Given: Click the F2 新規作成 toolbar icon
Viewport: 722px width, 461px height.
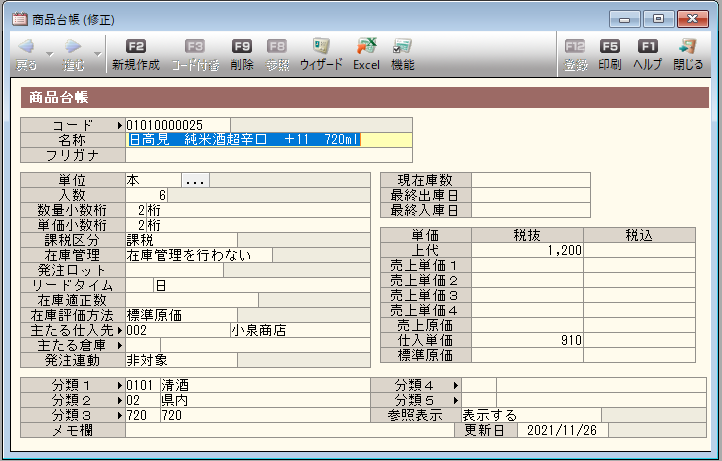Looking at the screenshot, I should coord(135,55).
